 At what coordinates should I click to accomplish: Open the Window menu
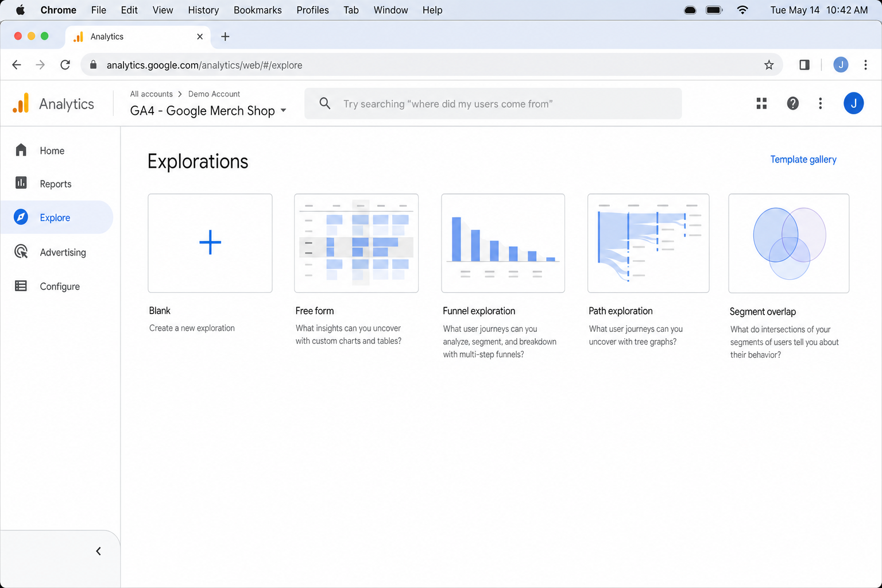tap(390, 10)
